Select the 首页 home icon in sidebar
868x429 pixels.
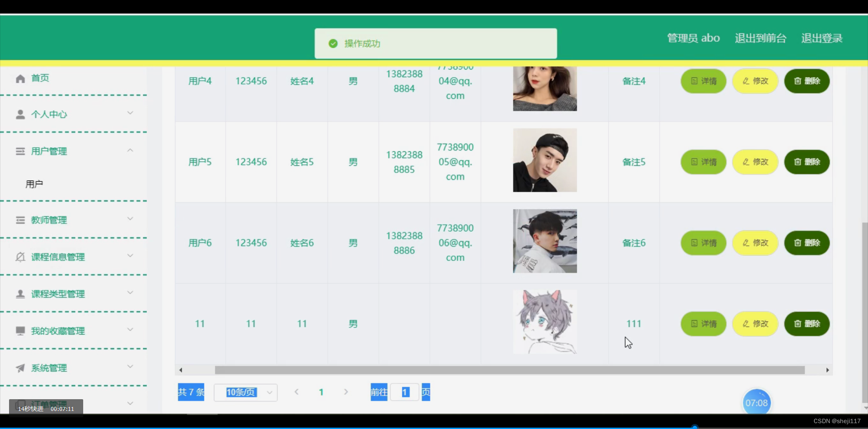coord(20,78)
